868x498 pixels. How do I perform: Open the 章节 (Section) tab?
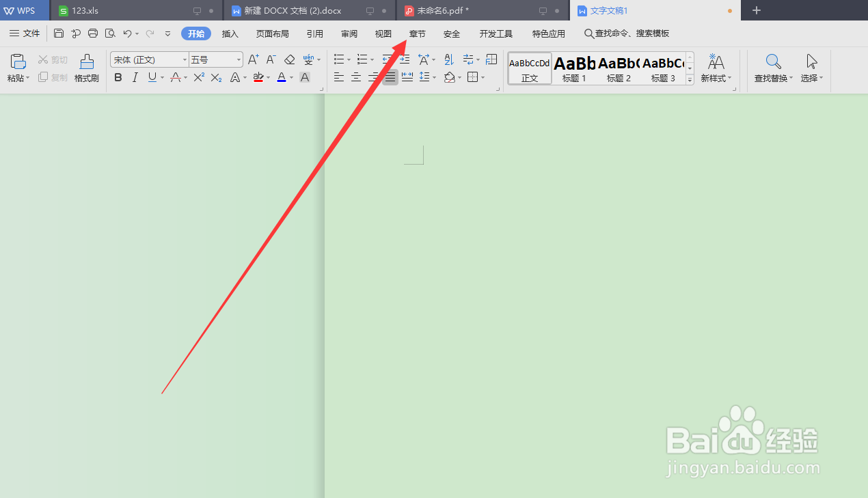coord(418,33)
